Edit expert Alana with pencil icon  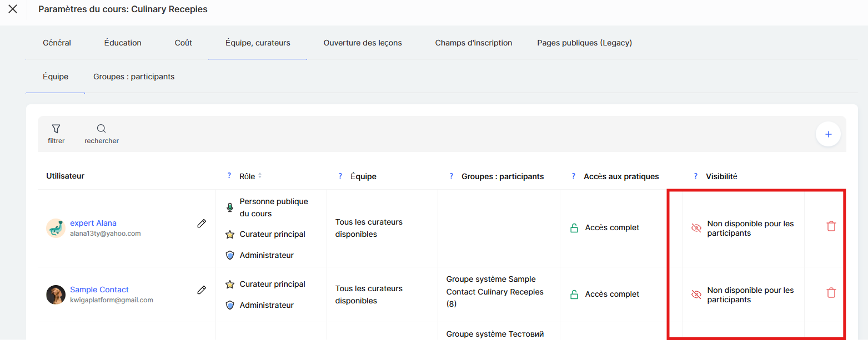(202, 223)
